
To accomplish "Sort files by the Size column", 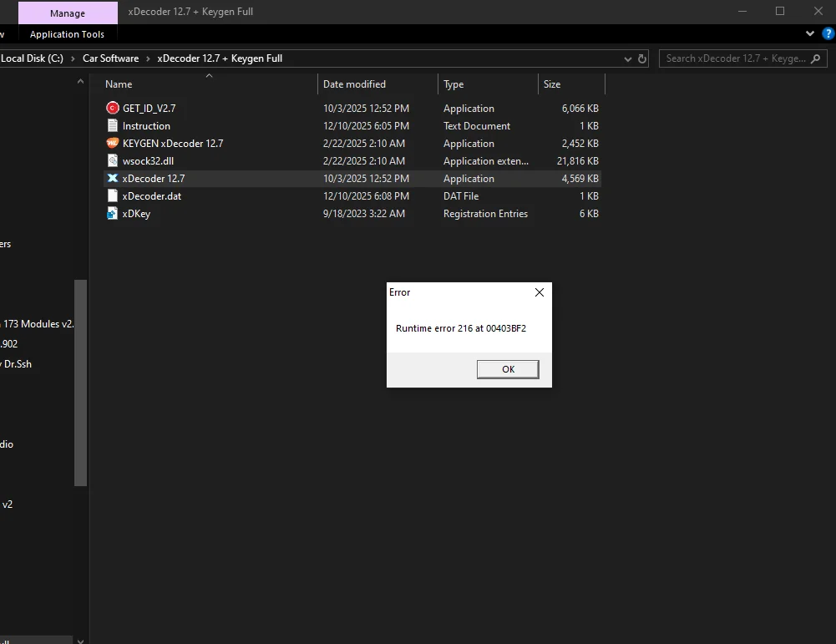I will pyautogui.click(x=552, y=84).
